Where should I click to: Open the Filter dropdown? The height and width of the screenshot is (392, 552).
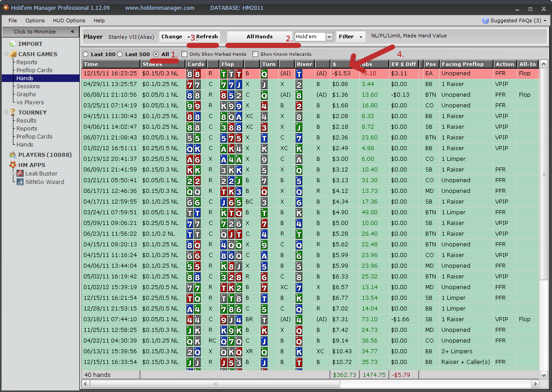tap(350, 37)
